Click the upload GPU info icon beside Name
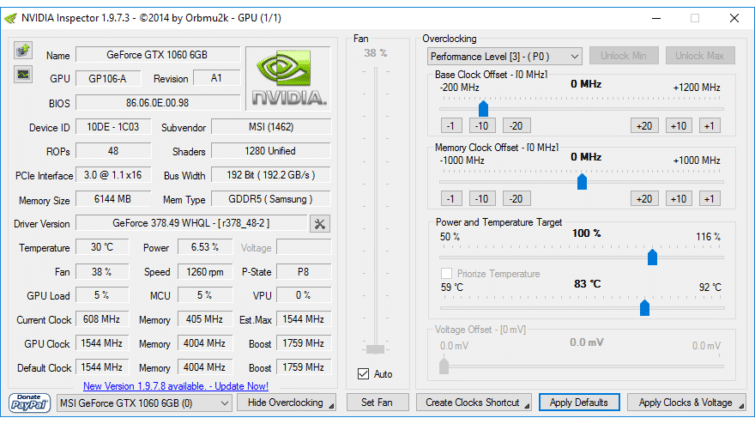Viewport: 755px width, 424px height. (23, 51)
